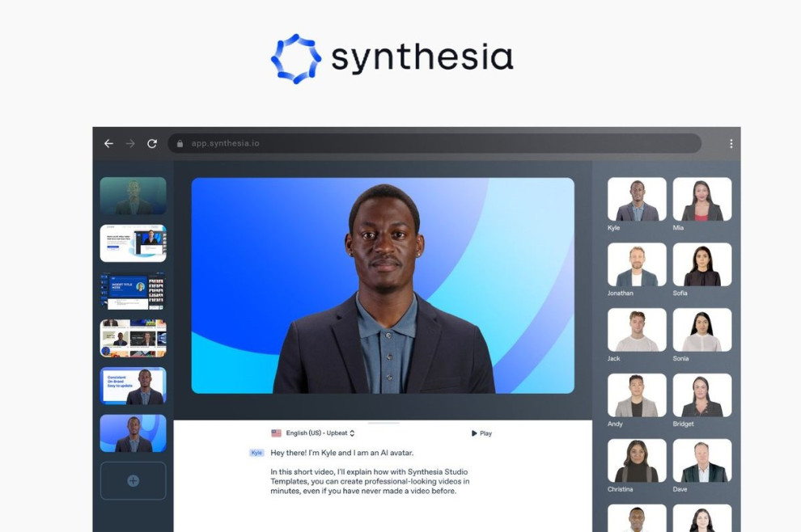The width and height of the screenshot is (801, 532).
Task: Open the browser three-dot menu
Action: [731, 143]
